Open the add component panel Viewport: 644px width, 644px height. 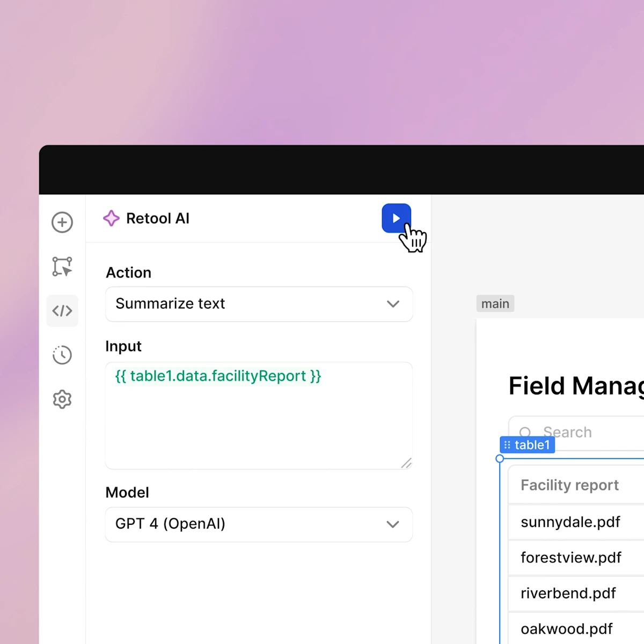click(62, 222)
